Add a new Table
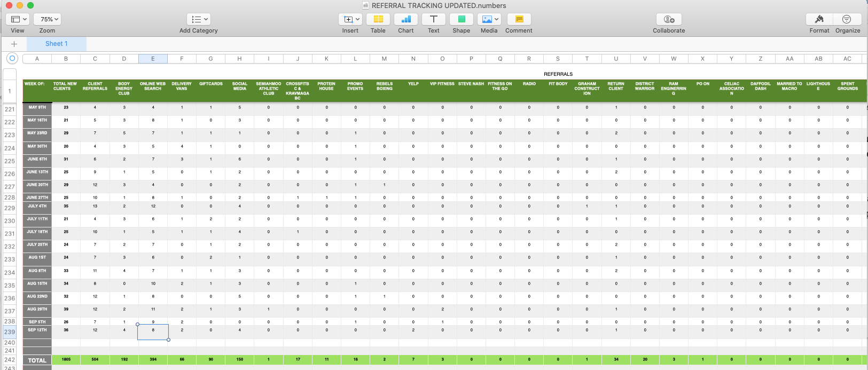 (378, 19)
